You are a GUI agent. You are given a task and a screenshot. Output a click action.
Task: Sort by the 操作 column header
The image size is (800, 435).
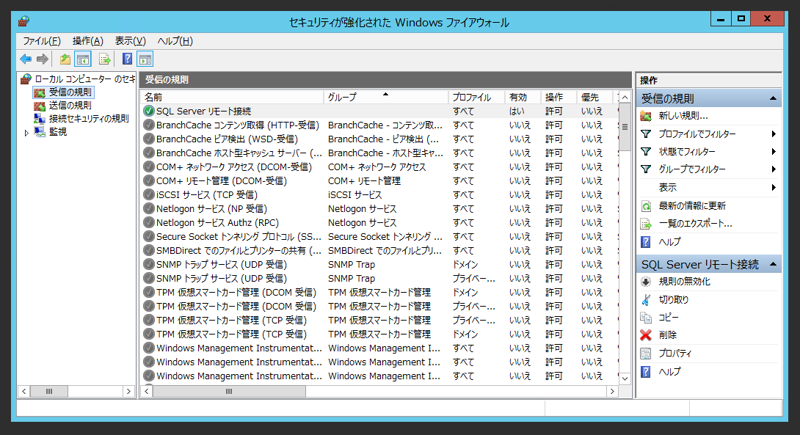click(x=559, y=97)
